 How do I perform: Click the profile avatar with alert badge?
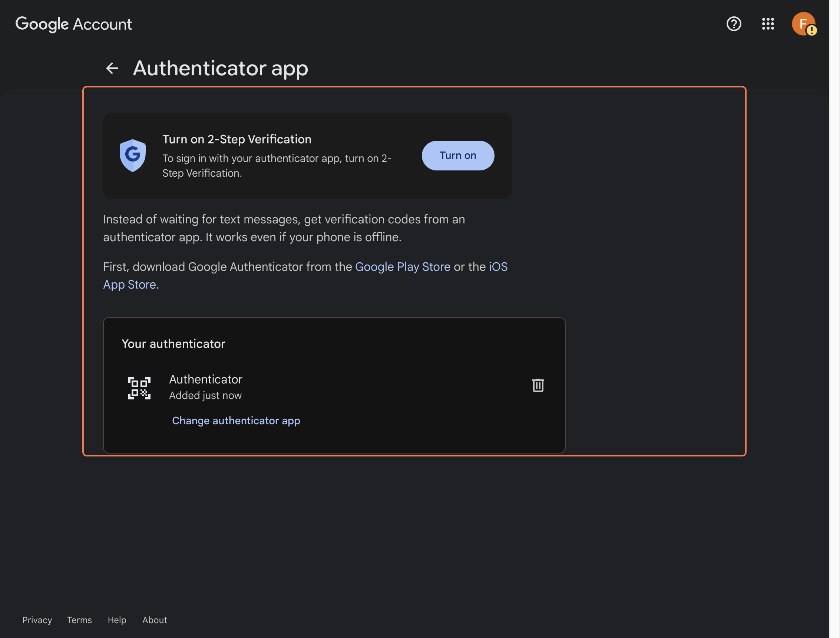pos(803,24)
